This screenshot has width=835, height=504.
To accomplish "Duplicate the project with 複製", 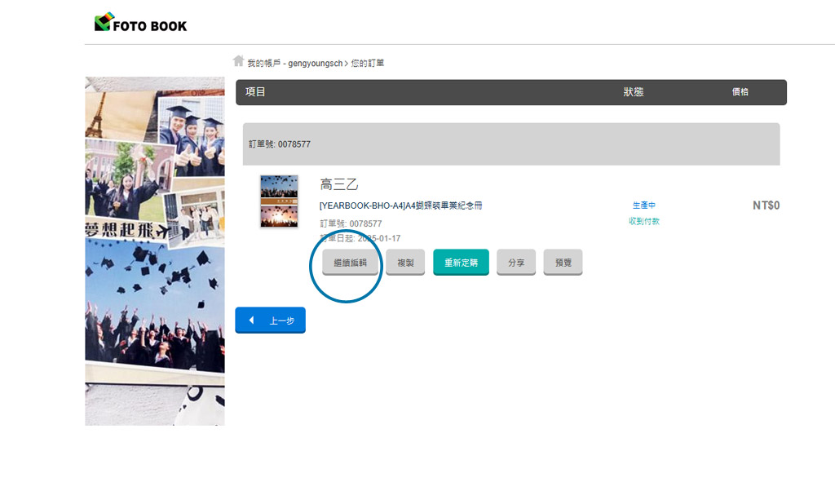I will pos(405,262).
